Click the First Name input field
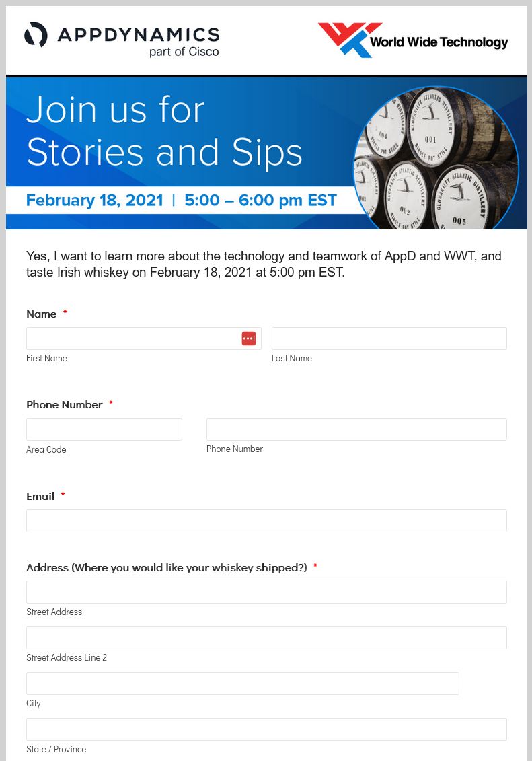The width and height of the screenshot is (532, 761). (x=132, y=338)
